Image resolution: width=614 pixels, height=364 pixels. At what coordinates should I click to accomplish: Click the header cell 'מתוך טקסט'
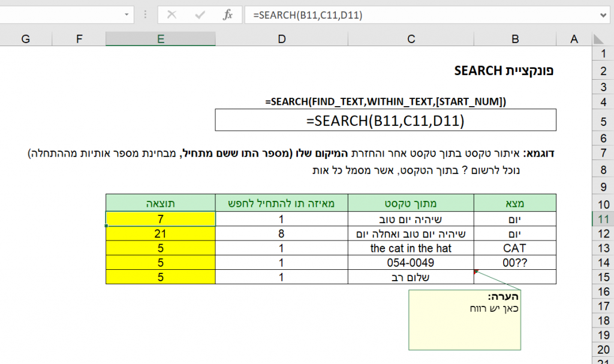tap(411, 203)
